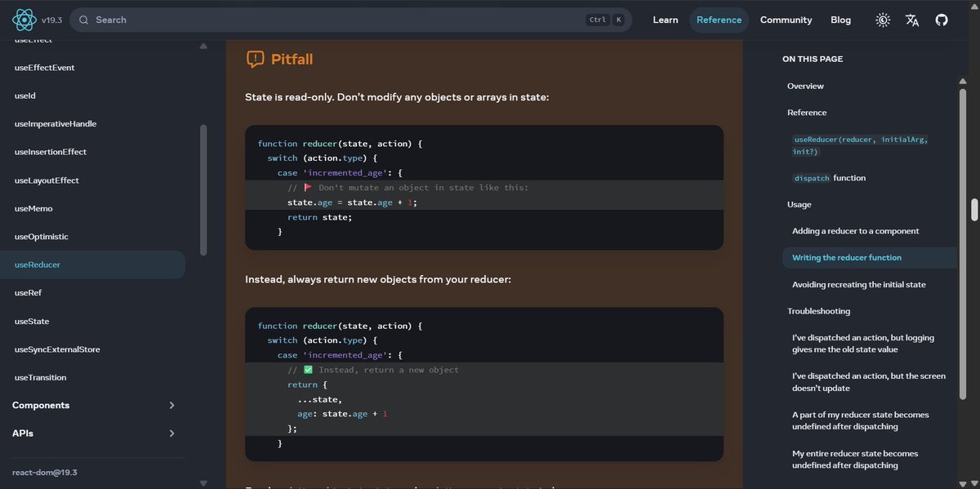Click the sidebar scroll-down arrow

(x=203, y=483)
